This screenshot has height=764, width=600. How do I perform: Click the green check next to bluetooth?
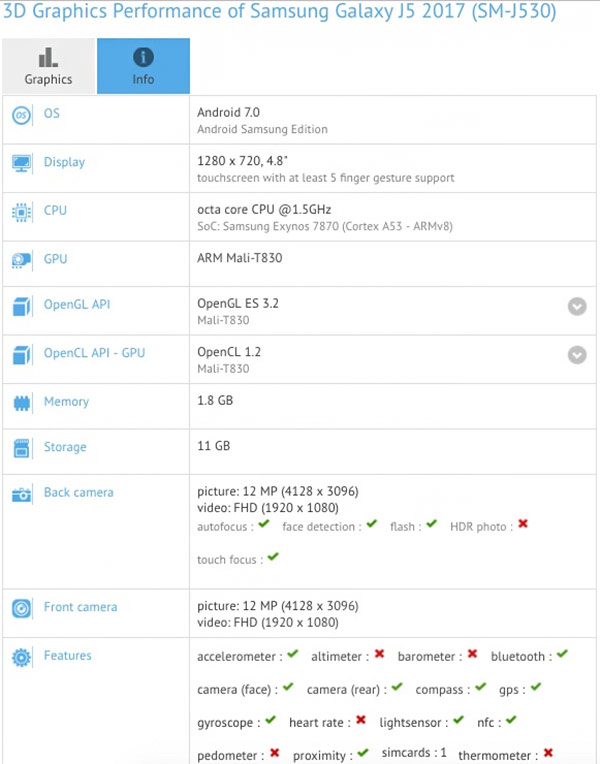(562, 654)
